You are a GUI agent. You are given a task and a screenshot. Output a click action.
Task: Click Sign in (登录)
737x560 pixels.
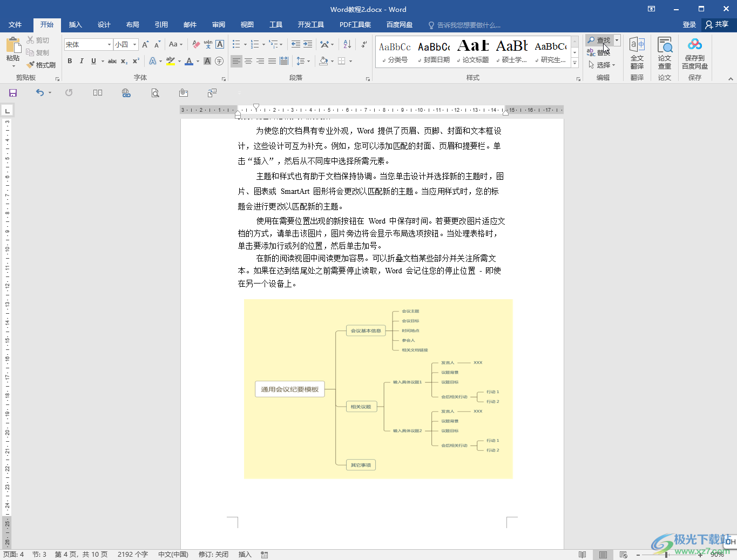coord(689,25)
